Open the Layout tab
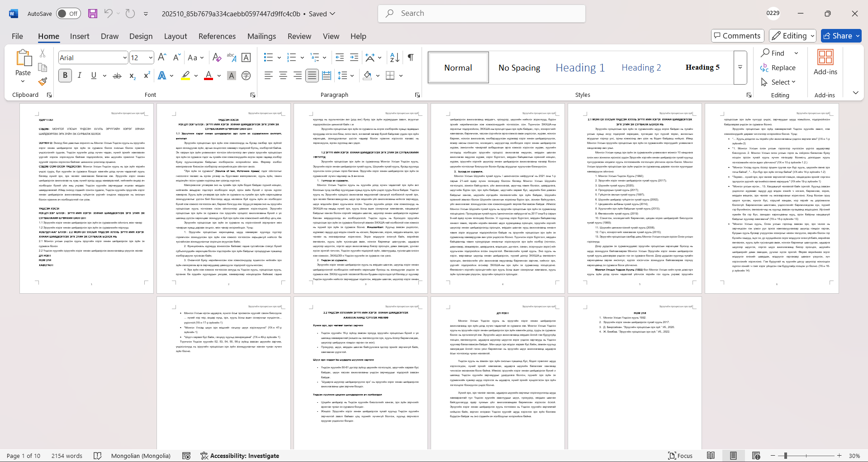The image size is (868, 462). point(175,36)
